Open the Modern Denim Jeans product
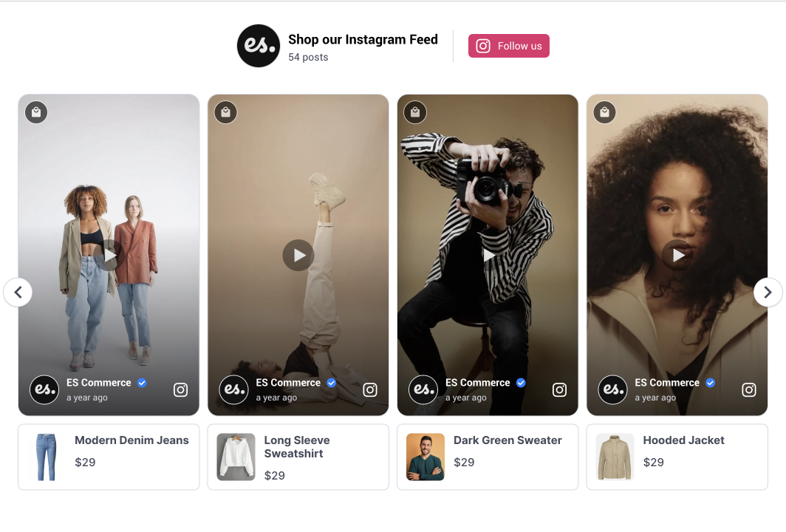The image size is (786, 532). (x=132, y=440)
